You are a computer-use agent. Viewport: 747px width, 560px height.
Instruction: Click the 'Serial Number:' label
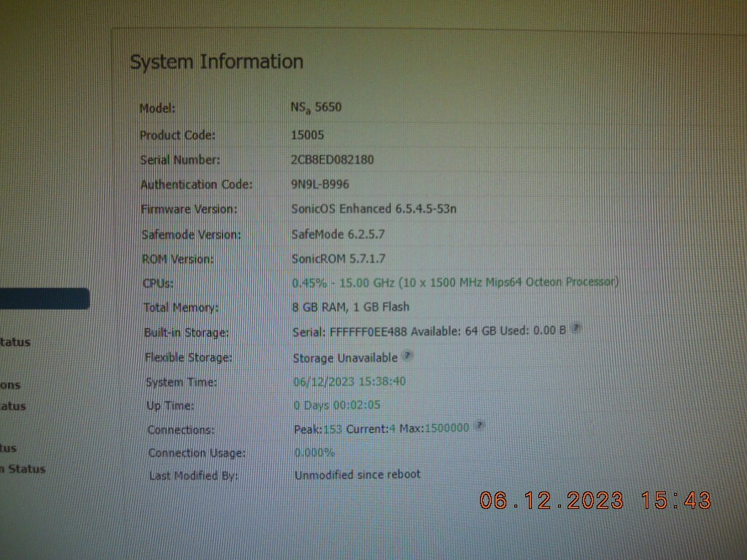(180, 160)
